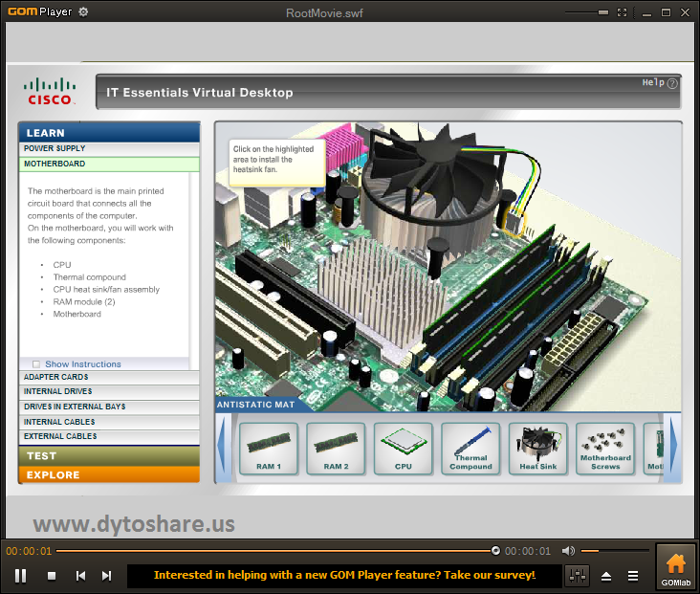Choose the RAM 1 module
Image resolution: width=700 pixels, height=594 pixels.
(268, 449)
